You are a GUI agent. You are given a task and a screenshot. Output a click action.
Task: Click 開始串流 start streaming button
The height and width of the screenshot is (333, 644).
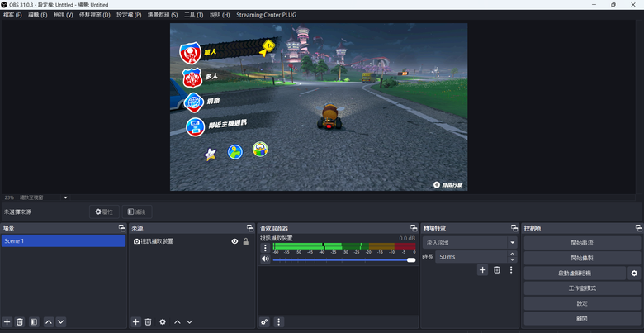click(x=582, y=243)
